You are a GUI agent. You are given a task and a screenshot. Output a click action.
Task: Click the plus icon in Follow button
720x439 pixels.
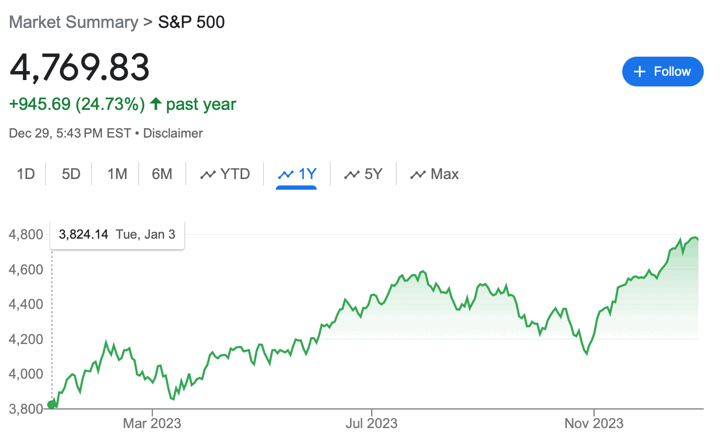coord(639,72)
